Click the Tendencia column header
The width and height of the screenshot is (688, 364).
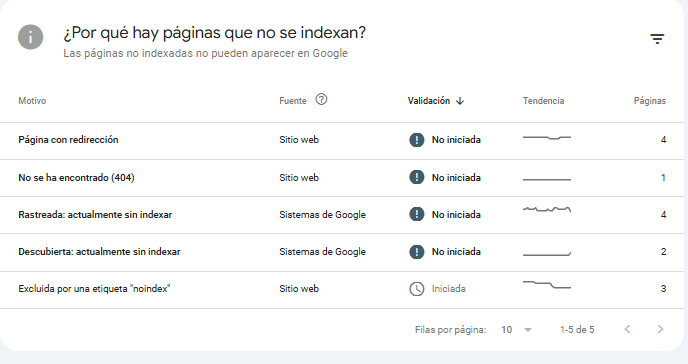click(543, 101)
